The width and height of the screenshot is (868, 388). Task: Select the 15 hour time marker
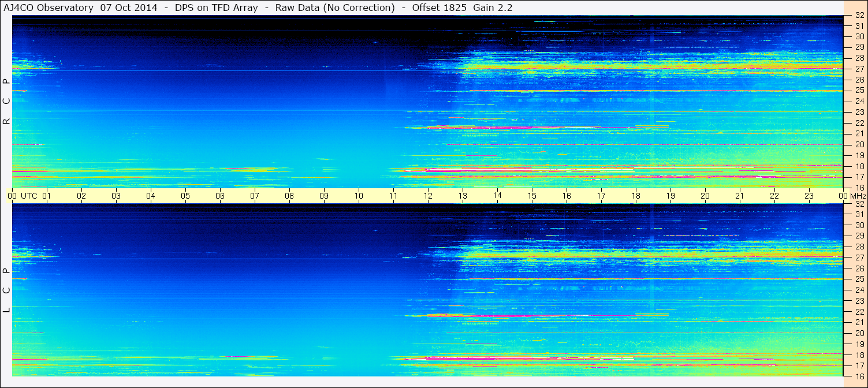pos(532,196)
